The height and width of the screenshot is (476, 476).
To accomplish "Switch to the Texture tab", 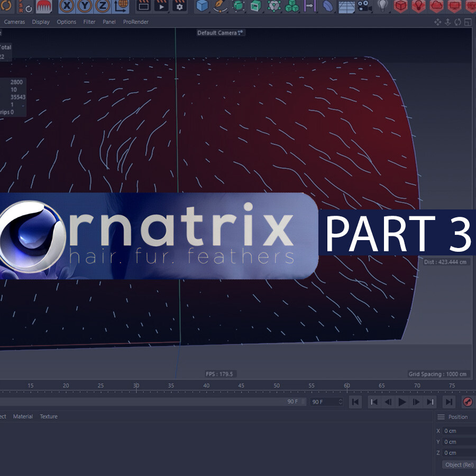I will [x=49, y=416].
